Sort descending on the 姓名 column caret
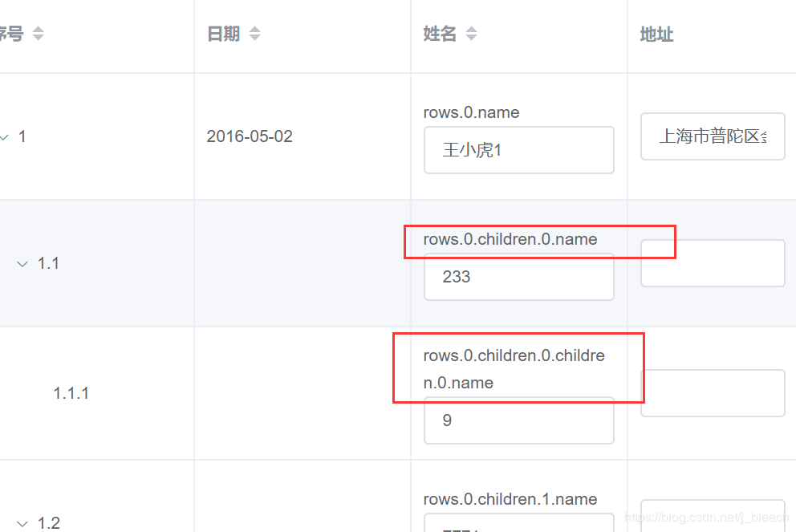 pos(471,37)
